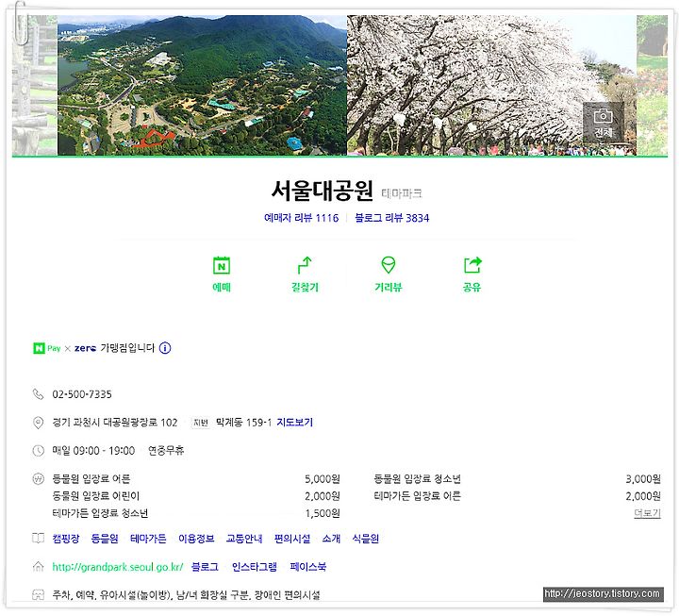679x616 pixels.
Task: Click the info icon beside 가맹점입니다
Action: [165, 348]
